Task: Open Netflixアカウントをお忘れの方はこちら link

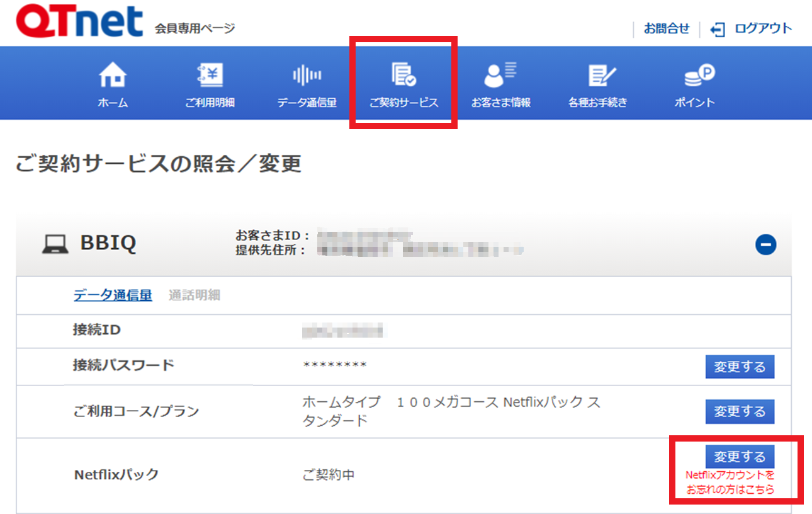Action: 730,482
